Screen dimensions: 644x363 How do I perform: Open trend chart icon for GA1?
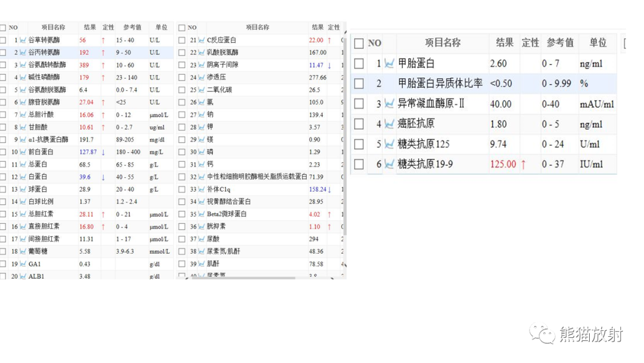tap(23, 264)
